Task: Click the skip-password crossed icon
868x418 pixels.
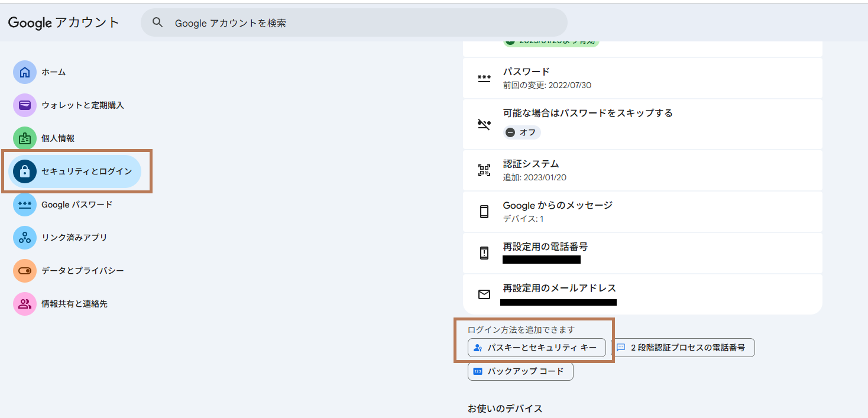Action: click(484, 124)
